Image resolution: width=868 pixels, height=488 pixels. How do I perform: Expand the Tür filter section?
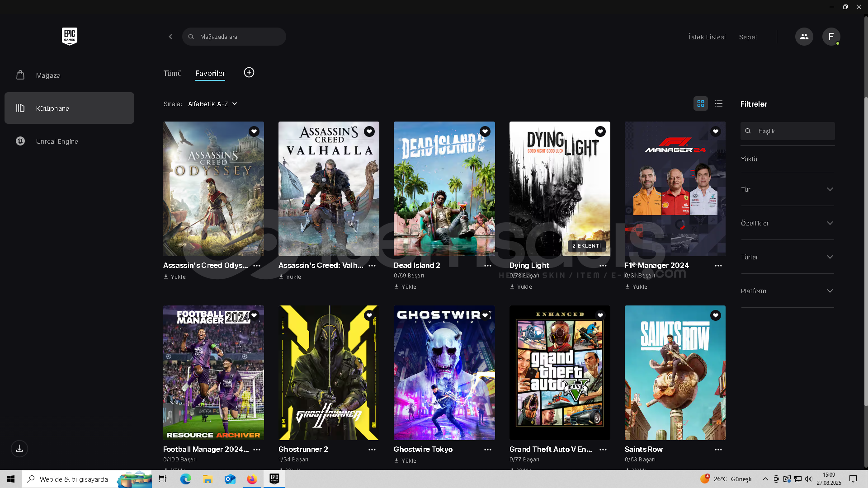(787, 189)
